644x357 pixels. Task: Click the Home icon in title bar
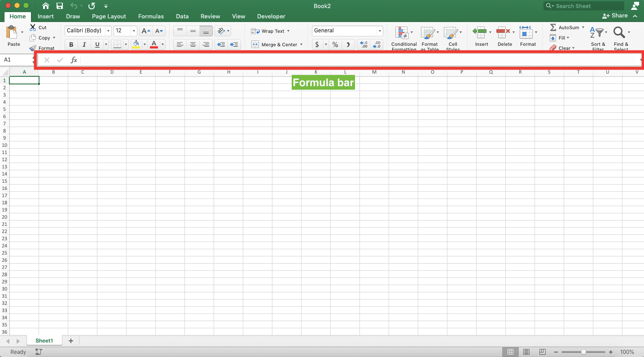(x=45, y=6)
